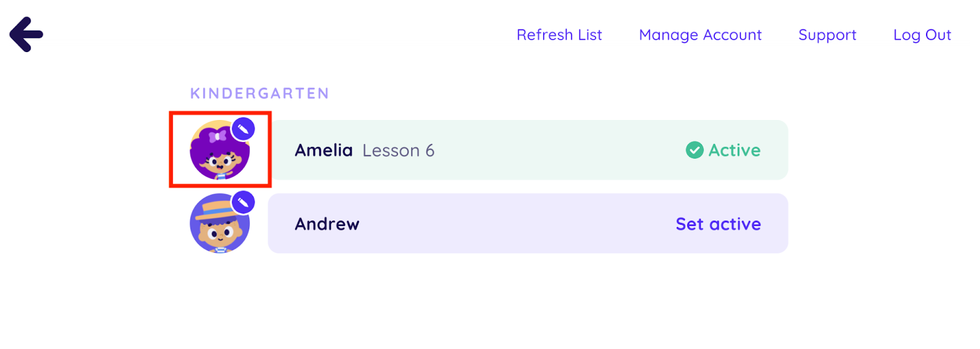Select Andrew's straw hat avatar picture
Viewport: 980px width, 349px height.
point(219,228)
